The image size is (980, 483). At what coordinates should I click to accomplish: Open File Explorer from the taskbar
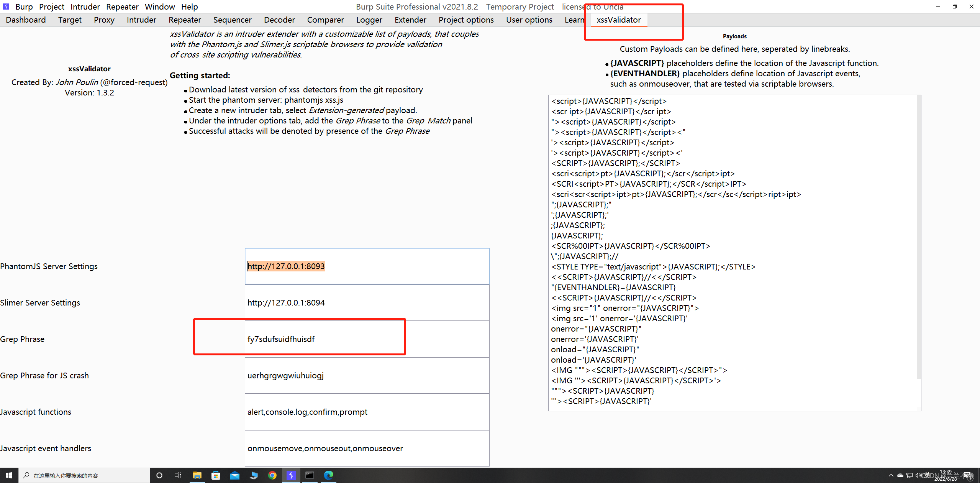(x=197, y=475)
